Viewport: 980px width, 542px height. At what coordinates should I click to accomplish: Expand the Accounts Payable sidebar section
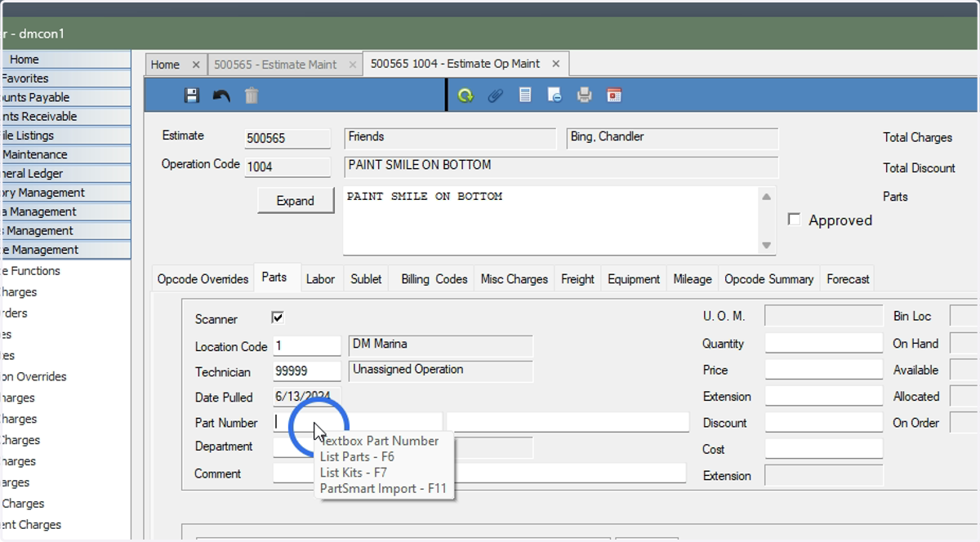(x=65, y=97)
